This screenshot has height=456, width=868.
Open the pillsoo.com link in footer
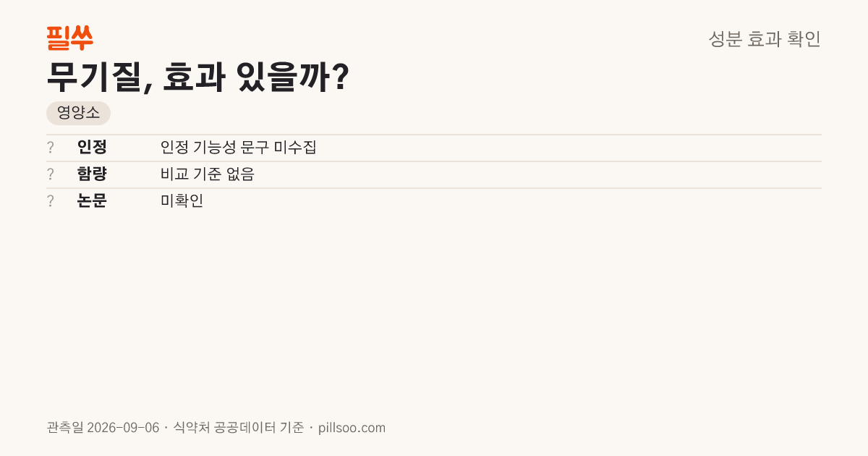pos(352,428)
